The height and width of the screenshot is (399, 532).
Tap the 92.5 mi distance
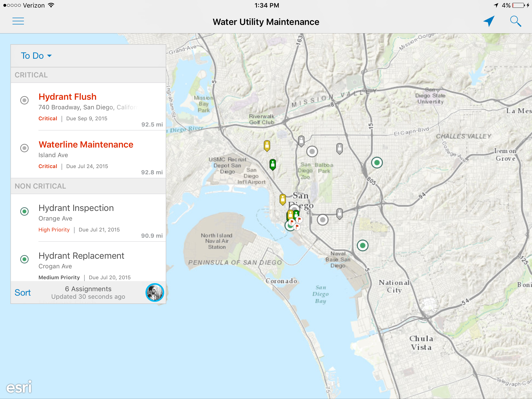pos(152,124)
